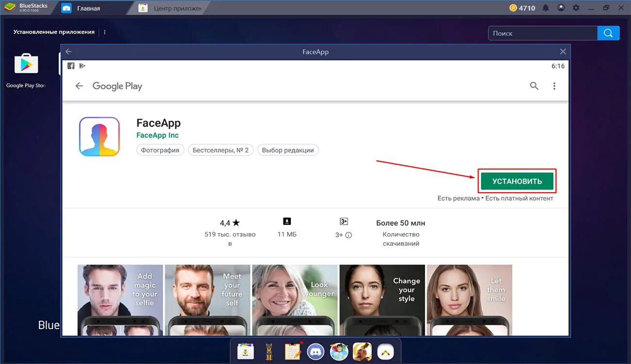Go back using Google Play back arrow
Screen dimensions: 631x364
click(x=79, y=86)
